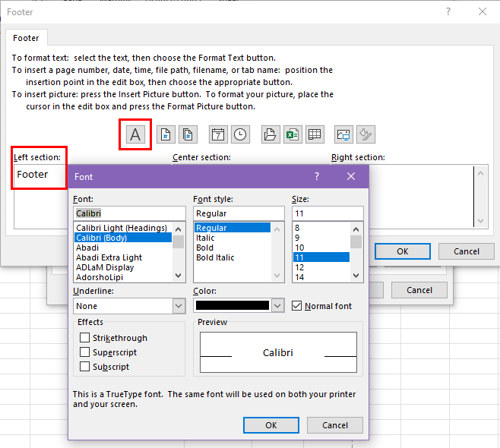Select AdorshoLipi font
The height and width of the screenshot is (448, 500).
[123, 277]
